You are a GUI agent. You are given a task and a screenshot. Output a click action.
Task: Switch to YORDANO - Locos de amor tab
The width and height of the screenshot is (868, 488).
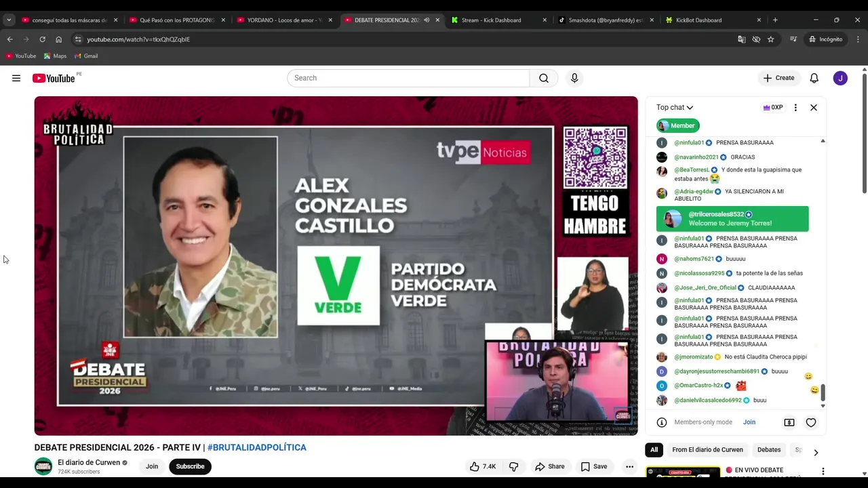click(285, 20)
